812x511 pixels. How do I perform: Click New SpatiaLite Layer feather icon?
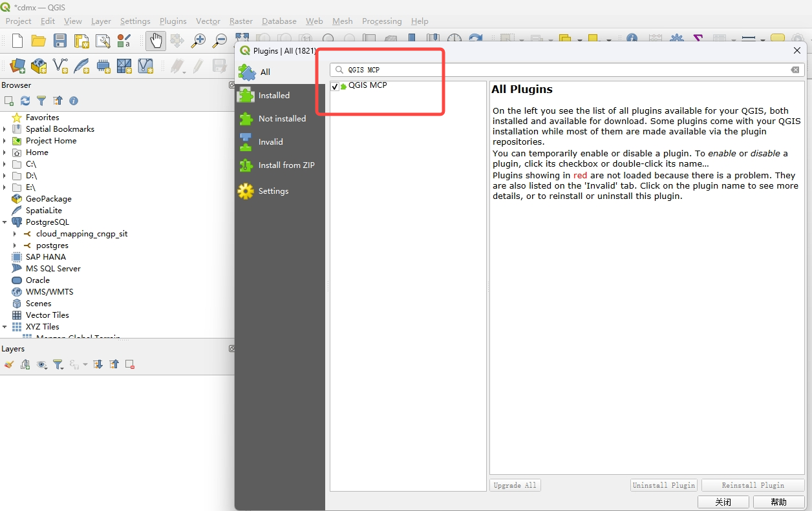point(81,66)
